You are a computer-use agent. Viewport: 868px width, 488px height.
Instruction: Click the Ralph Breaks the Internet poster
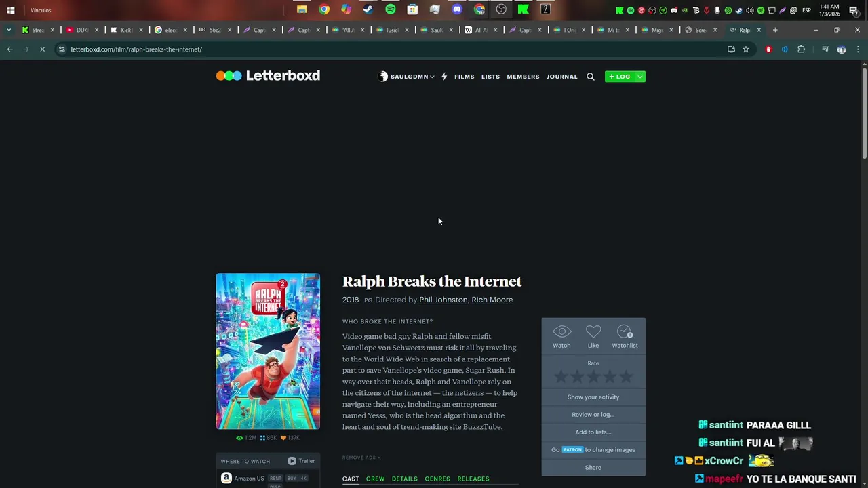pyautogui.click(x=268, y=351)
